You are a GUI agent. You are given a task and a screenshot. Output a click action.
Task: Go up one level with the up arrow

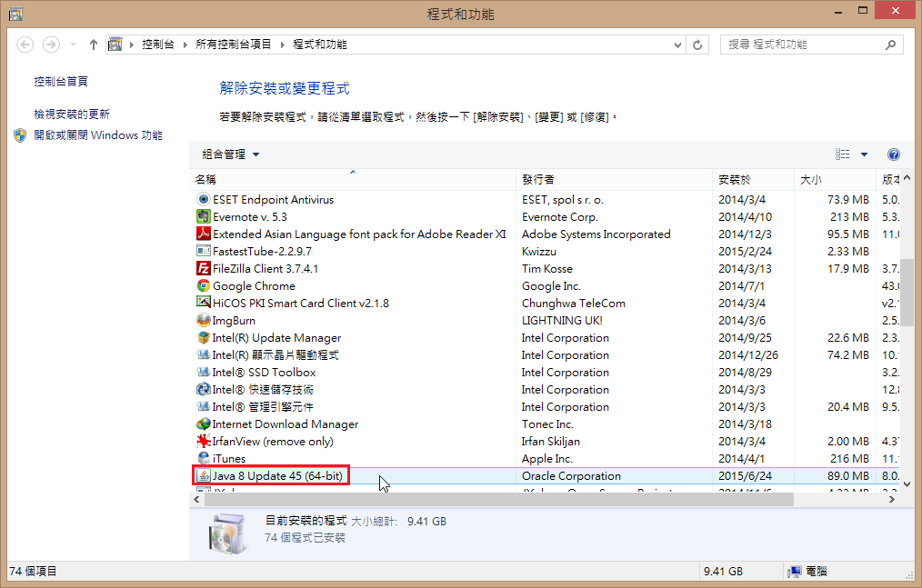tap(93, 45)
